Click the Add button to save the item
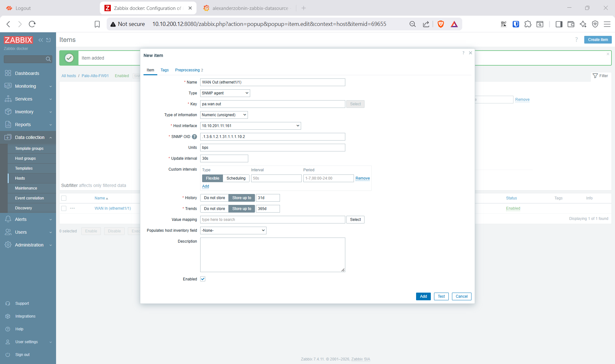Image resolution: width=615 pixels, height=364 pixels. pos(423,296)
